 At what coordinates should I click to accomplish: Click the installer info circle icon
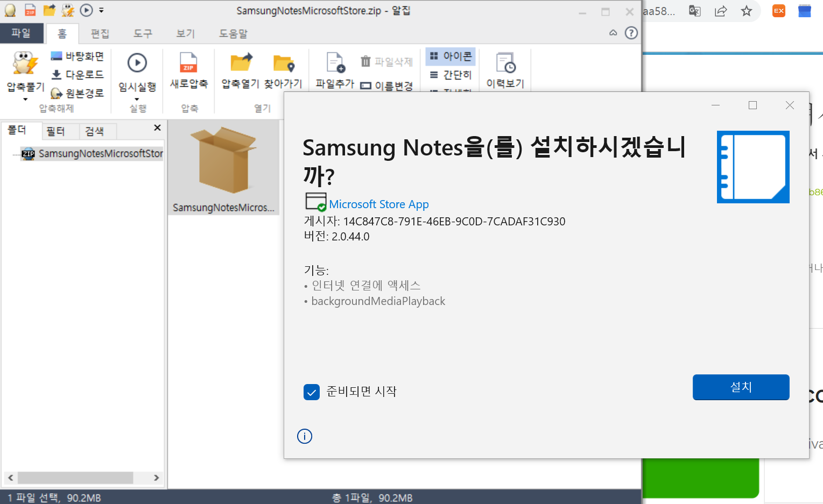tap(305, 436)
